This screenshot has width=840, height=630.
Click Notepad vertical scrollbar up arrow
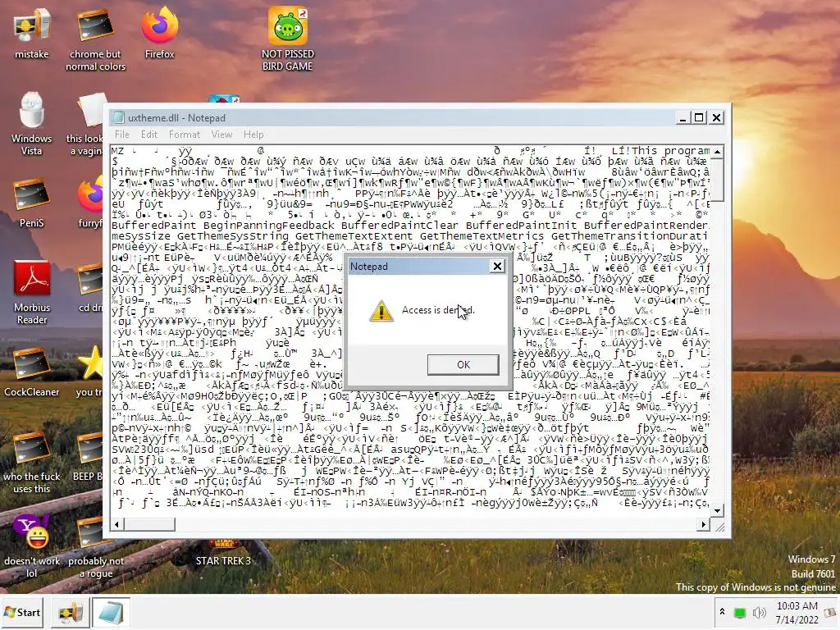(717, 152)
